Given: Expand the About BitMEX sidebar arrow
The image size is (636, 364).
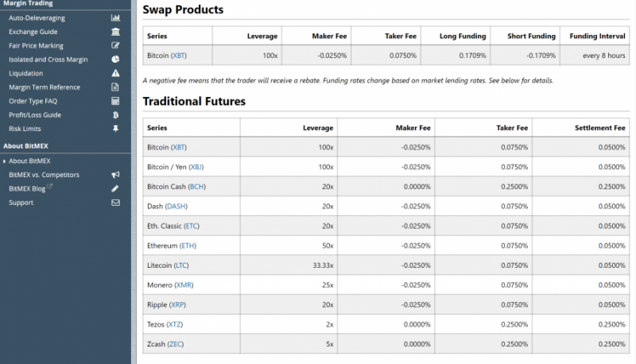Looking at the screenshot, I should point(4,161).
